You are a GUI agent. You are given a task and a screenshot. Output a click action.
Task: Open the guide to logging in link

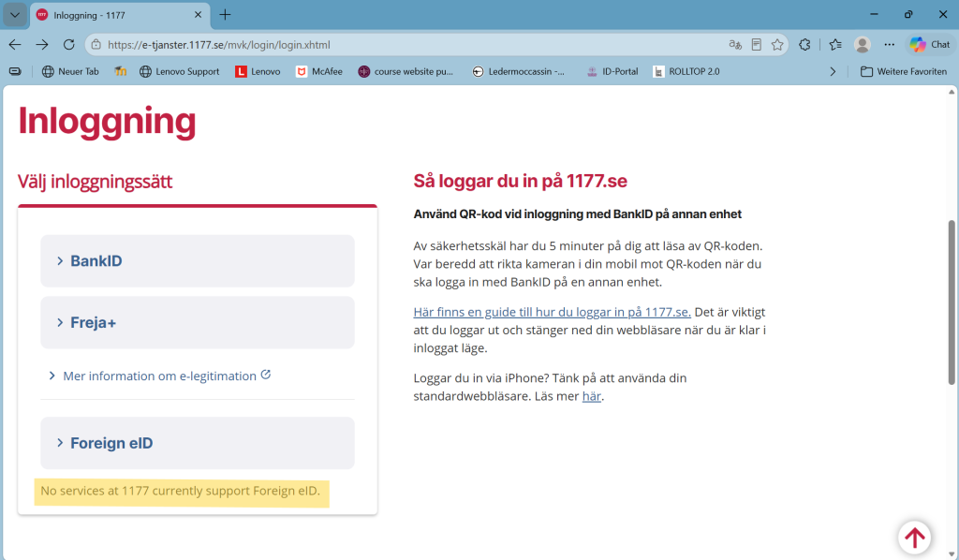coord(553,313)
